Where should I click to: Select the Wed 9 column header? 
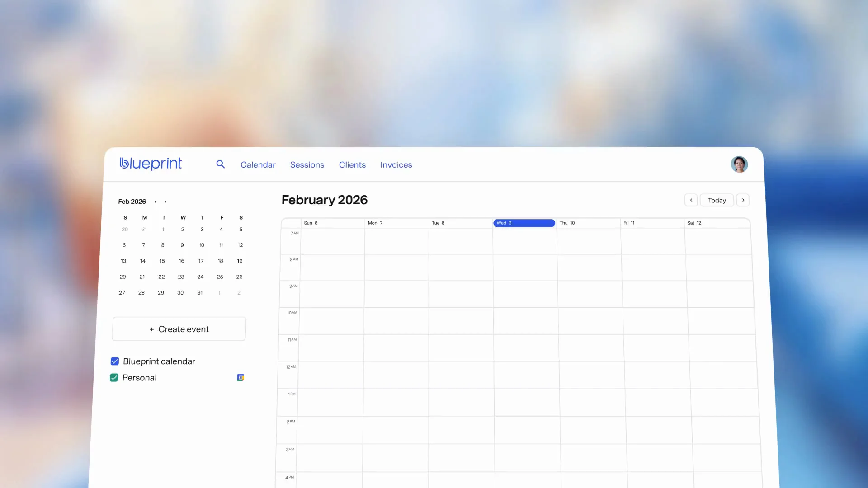pyautogui.click(x=524, y=223)
